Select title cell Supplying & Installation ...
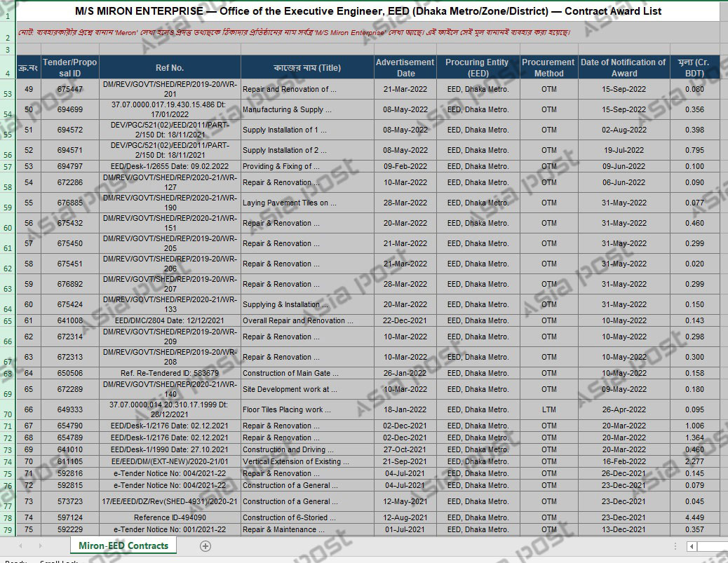This screenshot has width=728, height=563. point(307,304)
